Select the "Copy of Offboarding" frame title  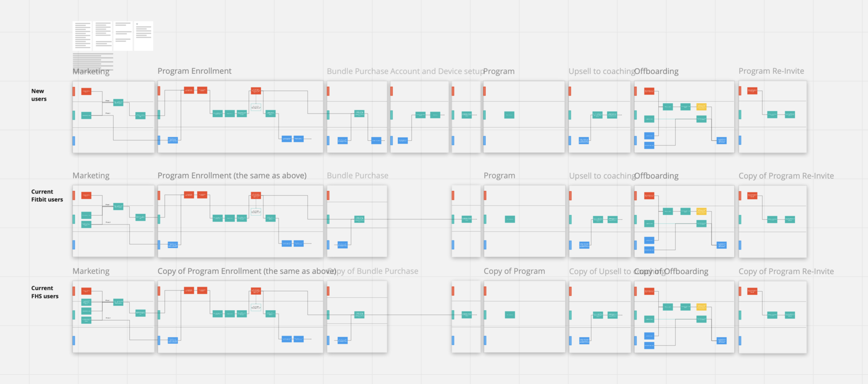pyautogui.click(x=672, y=271)
